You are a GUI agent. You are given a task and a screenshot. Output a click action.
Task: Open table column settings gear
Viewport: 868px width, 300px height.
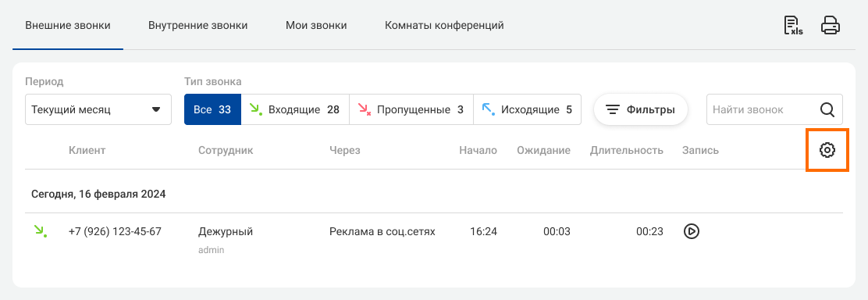click(x=827, y=150)
